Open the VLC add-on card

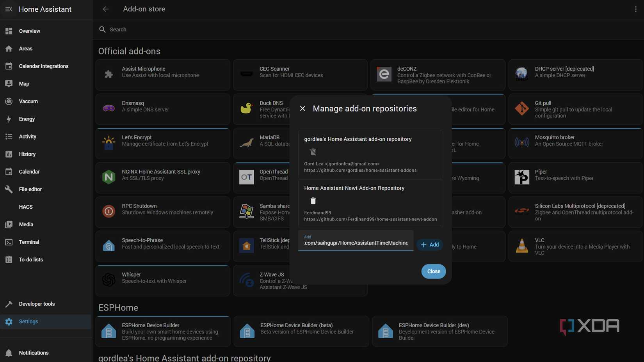tap(576, 247)
